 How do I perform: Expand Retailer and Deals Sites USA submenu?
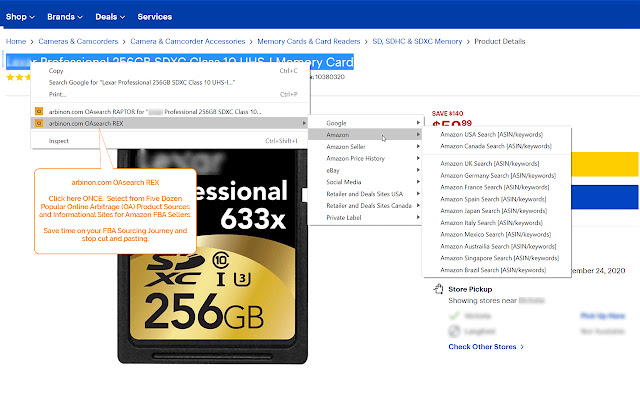pos(366,194)
